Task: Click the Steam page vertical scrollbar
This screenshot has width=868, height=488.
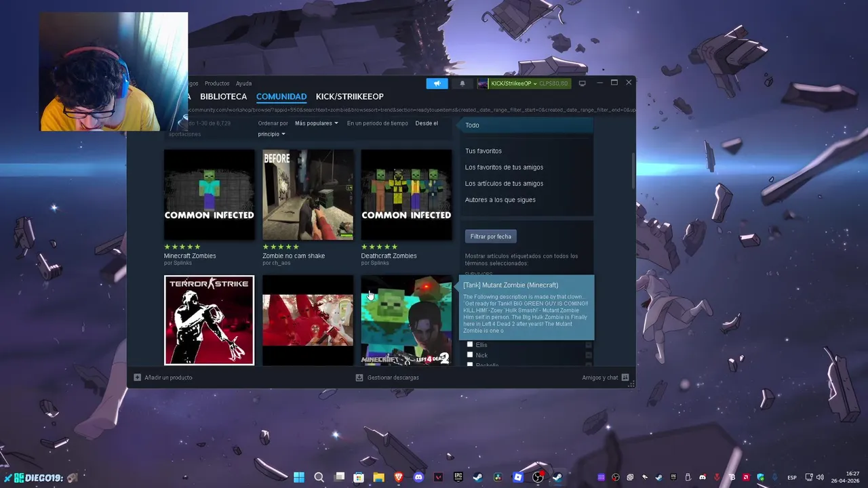Action: pos(633,171)
